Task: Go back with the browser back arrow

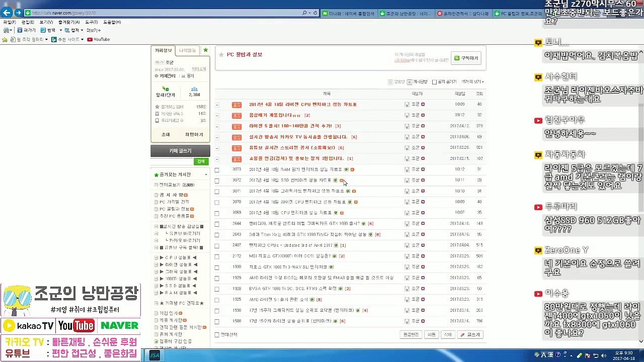Action: (7, 13)
